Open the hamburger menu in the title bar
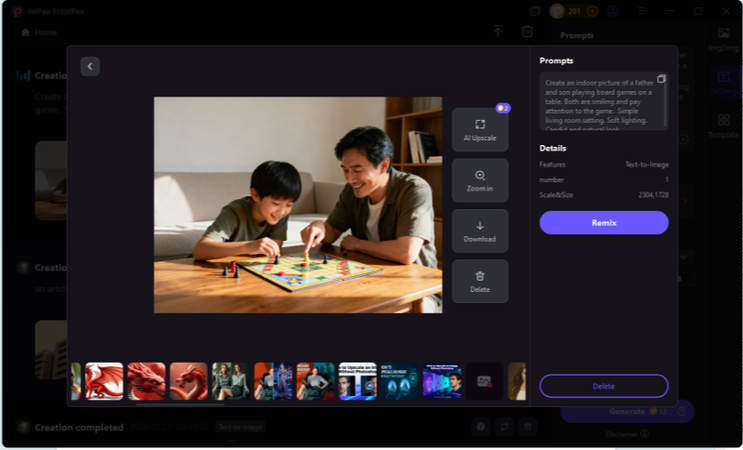The width and height of the screenshot is (743, 450). coord(641,11)
